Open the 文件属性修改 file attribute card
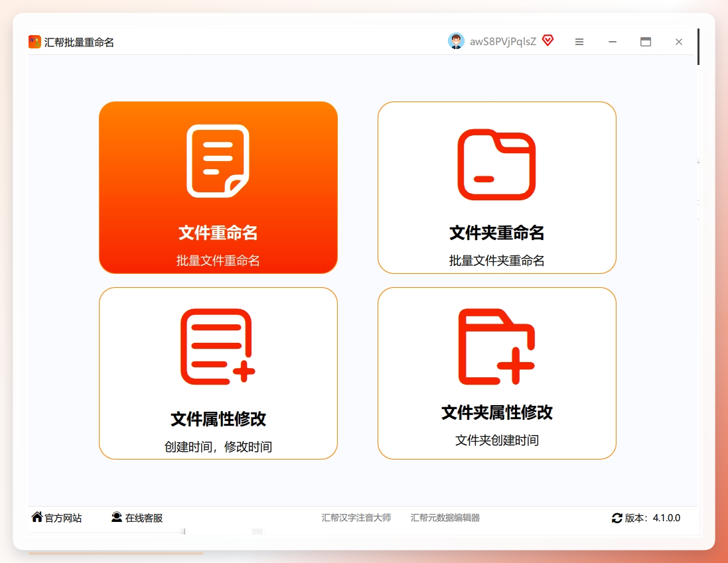Image resolution: width=728 pixels, height=563 pixels. [x=218, y=373]
